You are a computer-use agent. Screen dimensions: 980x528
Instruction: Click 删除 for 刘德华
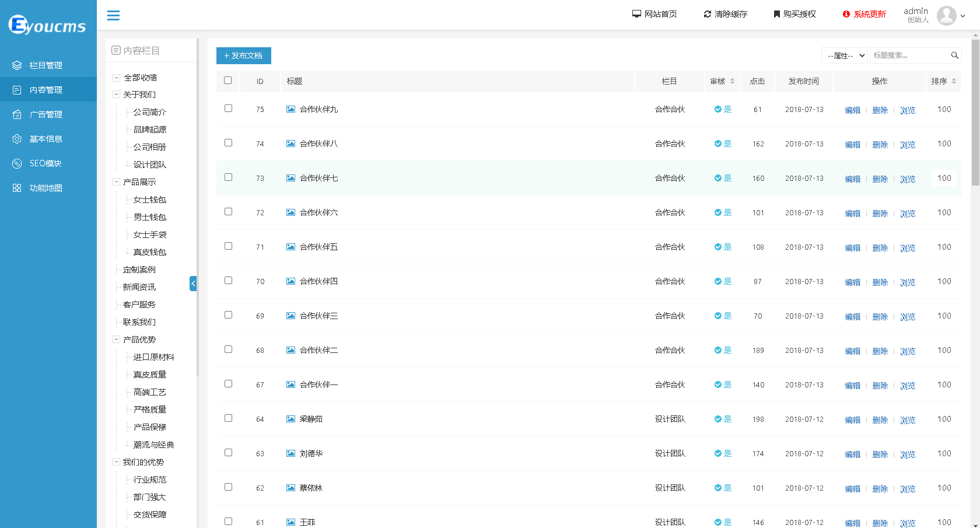click(x=880, y=454)
